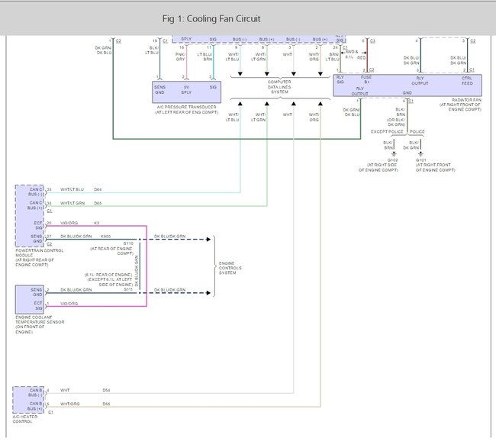The image size is (496, 448).
Task: Select the 'RADIATOR FAN' component label
Action: pos(466,100)
